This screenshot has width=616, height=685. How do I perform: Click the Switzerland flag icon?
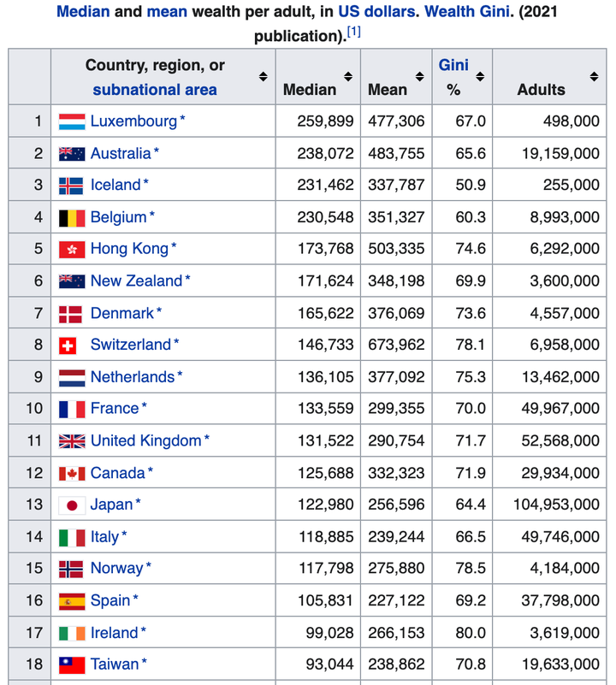point(68,346)
